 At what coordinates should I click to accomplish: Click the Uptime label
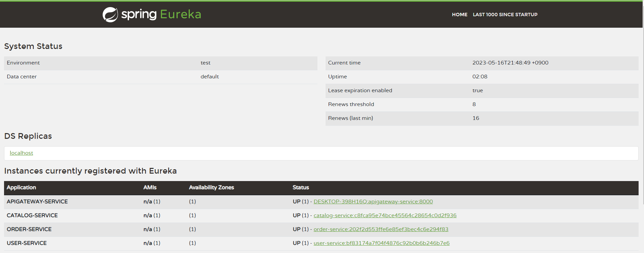tap(337, 77)
